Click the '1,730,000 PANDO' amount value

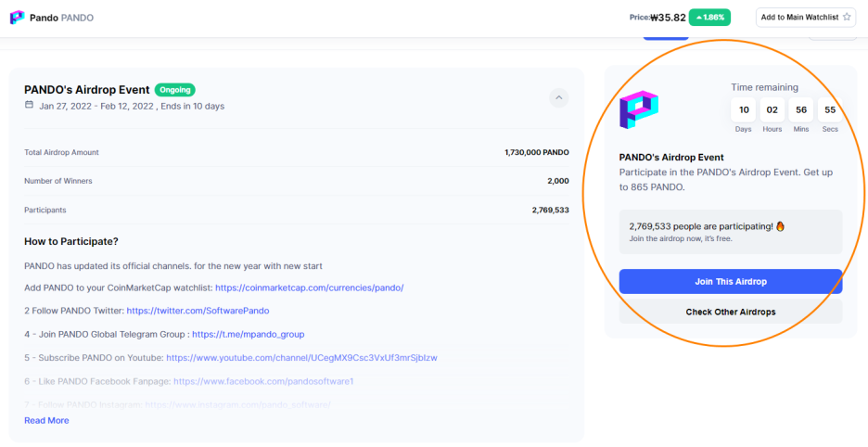[536, 152]
